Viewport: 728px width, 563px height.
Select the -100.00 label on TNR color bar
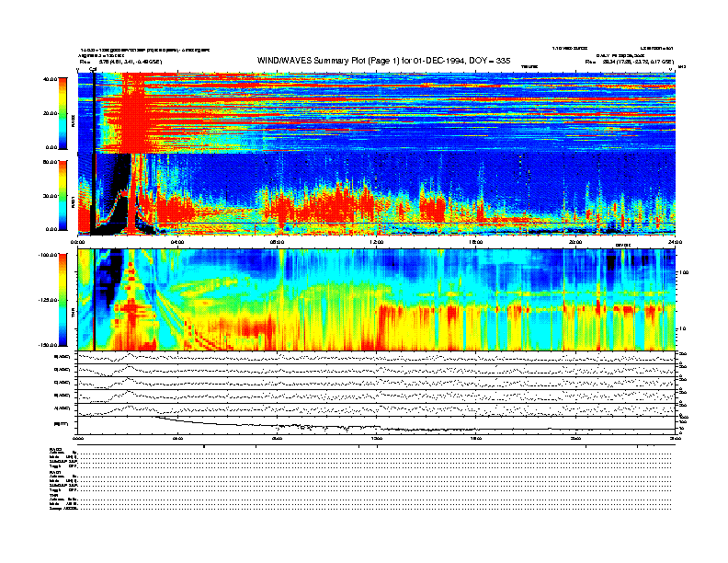point(49,255)
